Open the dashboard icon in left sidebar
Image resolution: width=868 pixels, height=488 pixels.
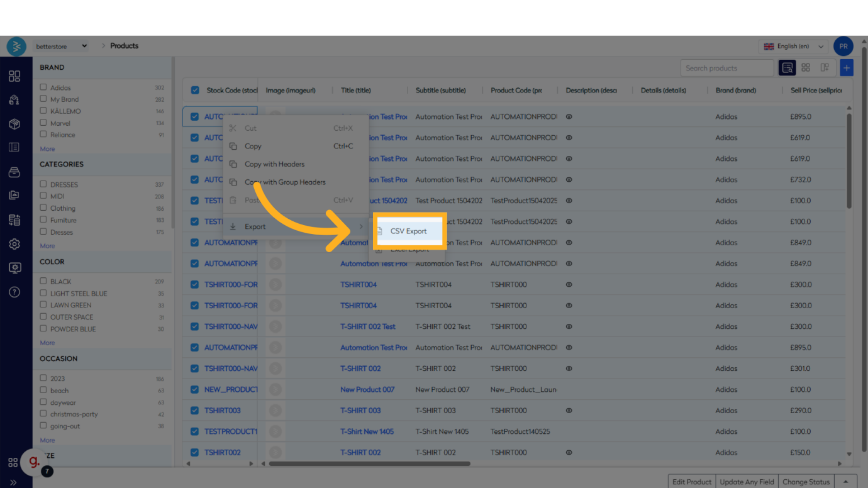(14, 76)
